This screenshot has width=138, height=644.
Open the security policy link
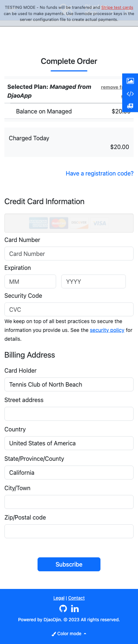click(107, 330)
